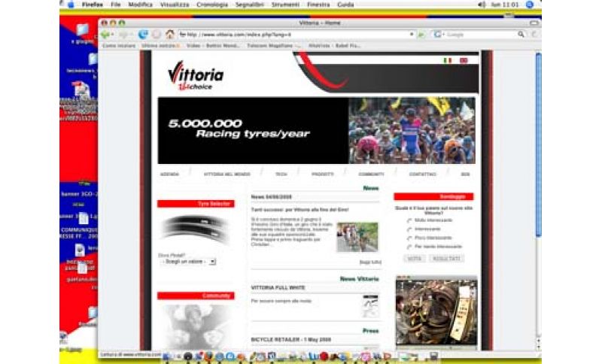
Task: Click the scrollbar down arrow
Action: click(538, 347)
